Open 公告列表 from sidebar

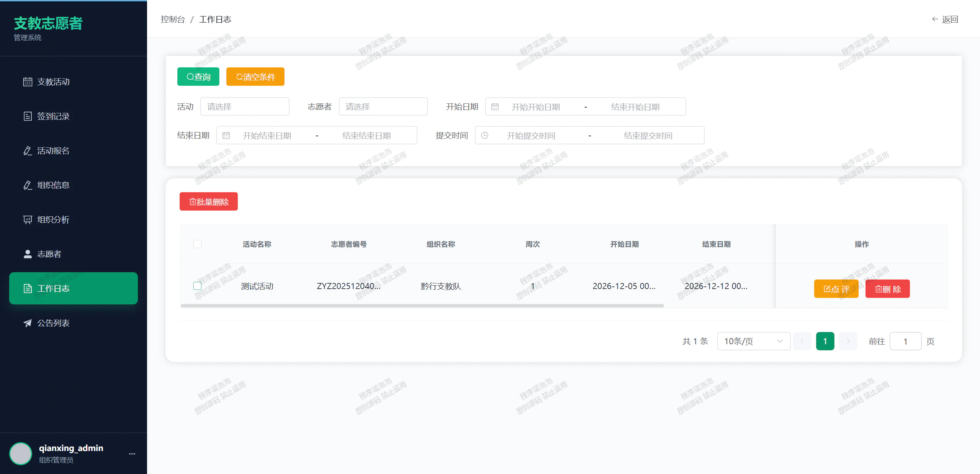[74, 323]
